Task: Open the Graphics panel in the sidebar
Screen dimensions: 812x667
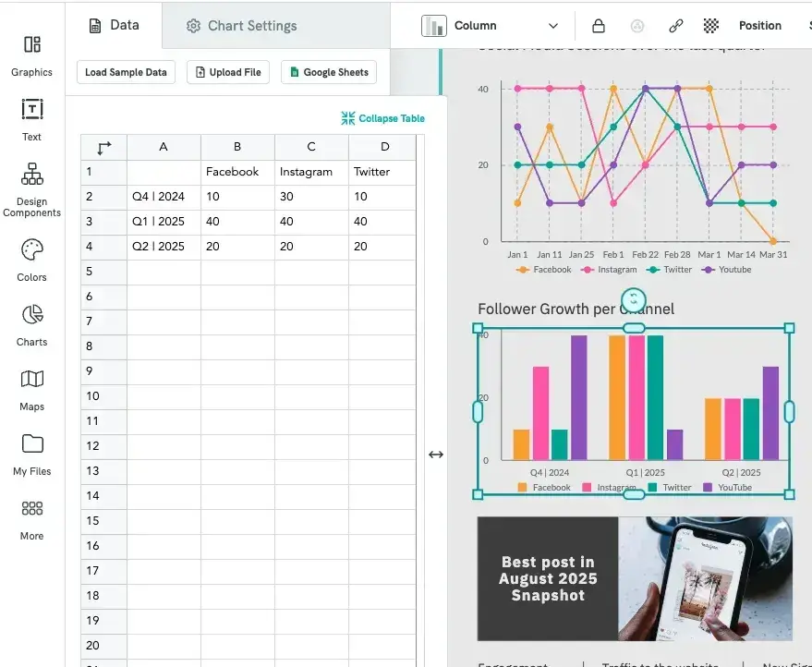Action: pos(31,57)
